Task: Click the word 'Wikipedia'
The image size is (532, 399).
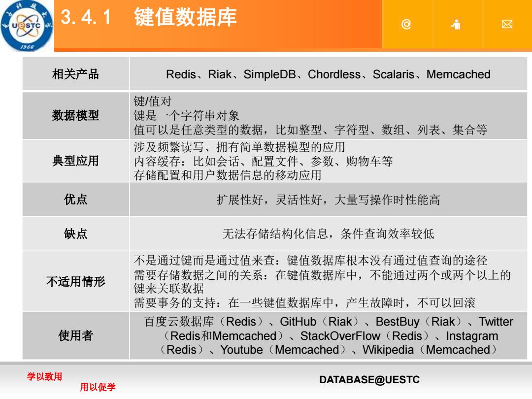Action: (x=388, y=349)
